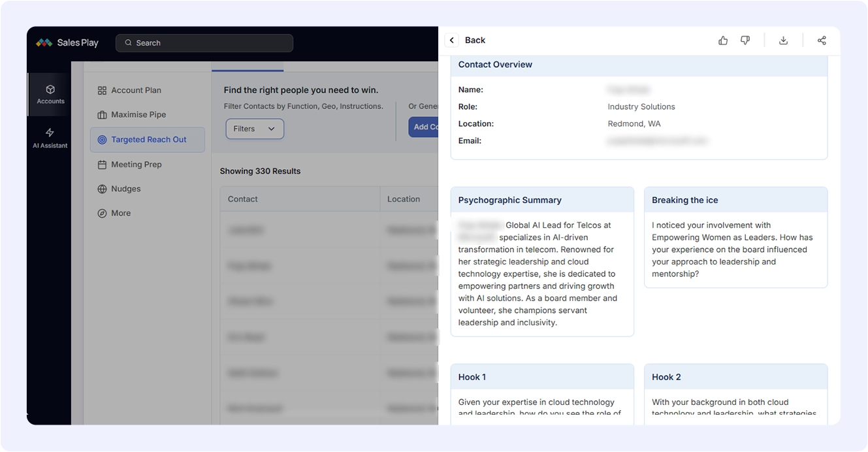Open the Account Plan menu item
868x452 pixels.
click(x=136, y=90)
